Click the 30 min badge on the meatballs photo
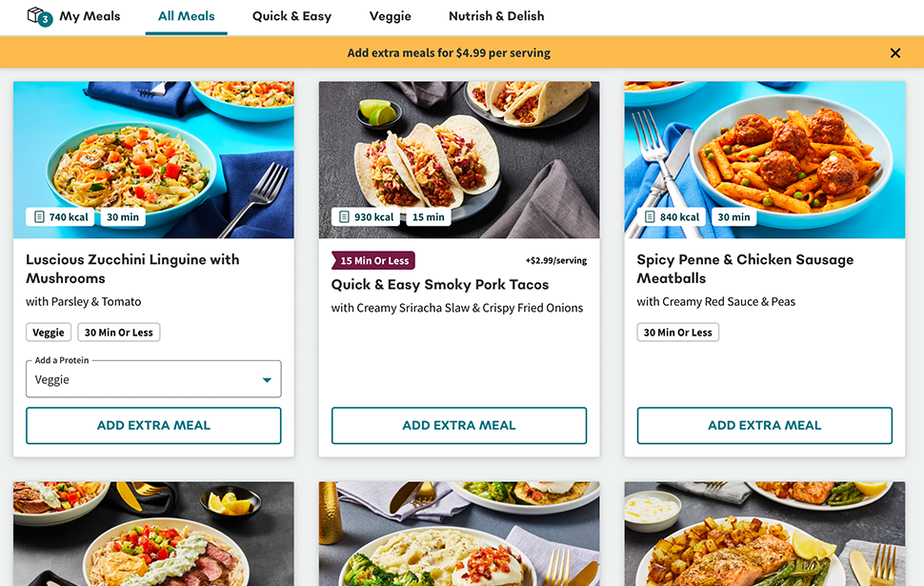Image resolution: width=924 pixels, height=586 pixels. tap(733, 216)
